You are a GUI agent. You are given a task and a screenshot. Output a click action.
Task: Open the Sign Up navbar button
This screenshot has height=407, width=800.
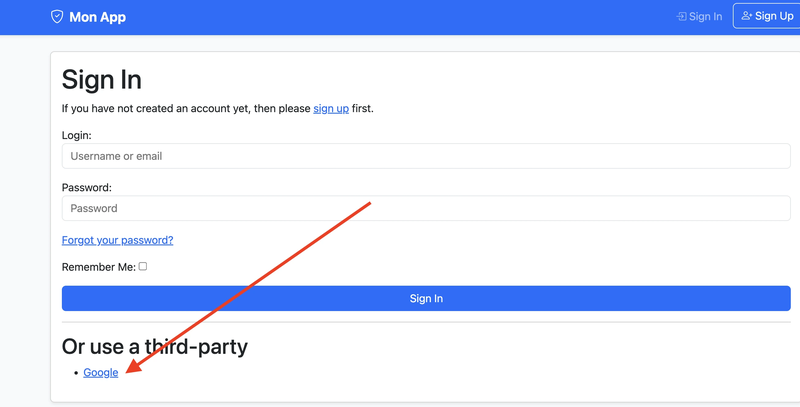tap(767, 16)
